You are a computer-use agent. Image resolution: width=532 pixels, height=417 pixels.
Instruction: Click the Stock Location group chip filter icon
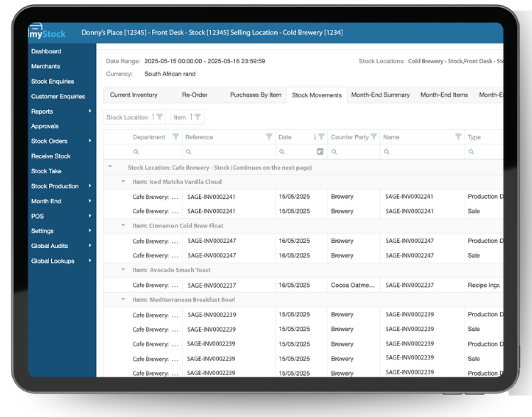pyautogui.click(x=160, y=117)
